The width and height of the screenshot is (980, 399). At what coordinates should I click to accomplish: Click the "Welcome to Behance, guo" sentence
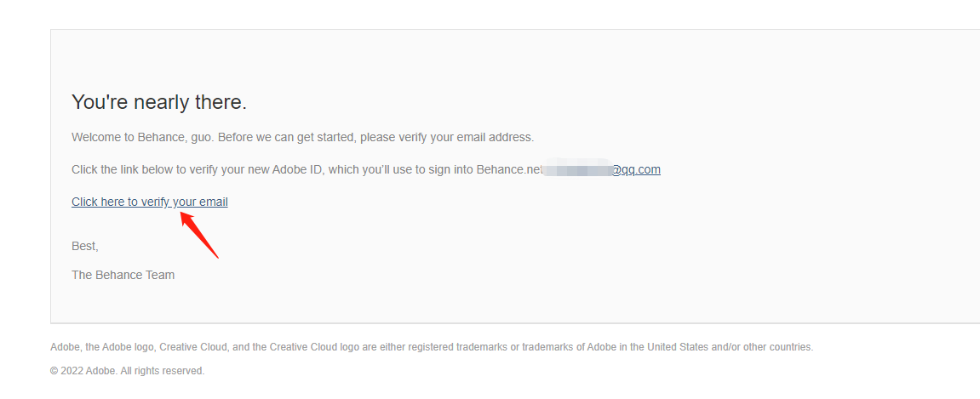[x=140, y=137]
